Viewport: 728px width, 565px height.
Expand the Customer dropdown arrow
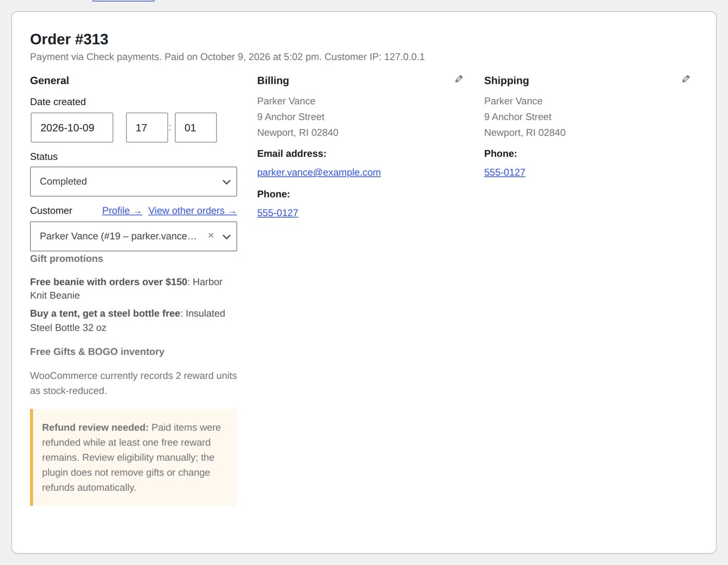pos(227,236)
